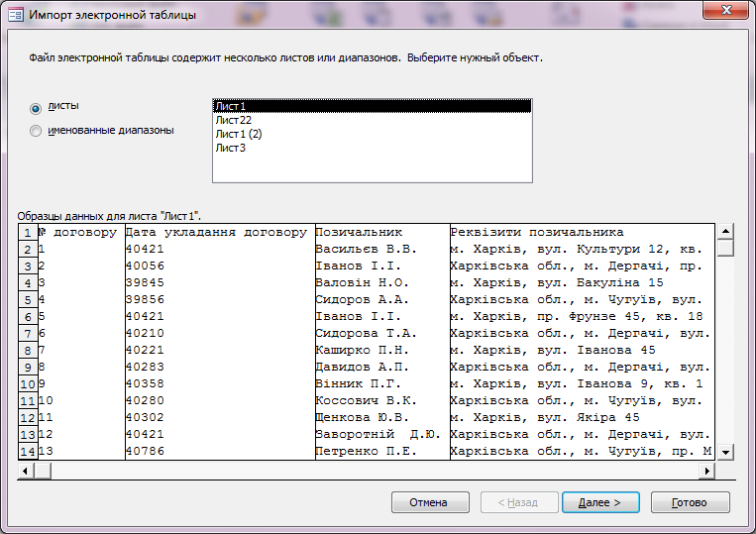Click cell 'Сидорова Т.А.'

pyautogui.click(x=382, y=334)
